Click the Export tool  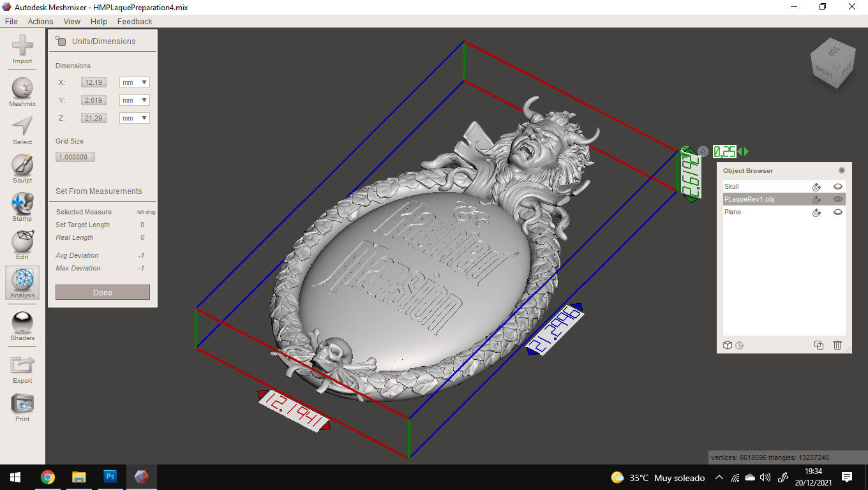(x=22, y=369)
